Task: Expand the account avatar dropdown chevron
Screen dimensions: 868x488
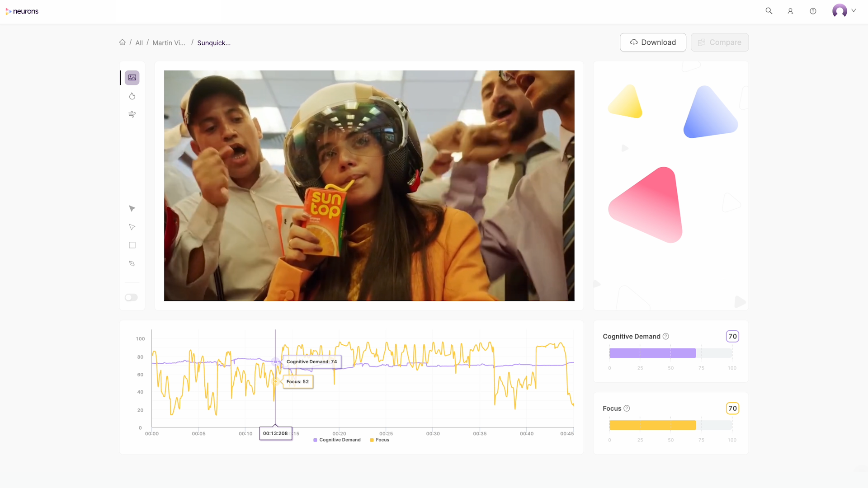Action: coord(854,10)
